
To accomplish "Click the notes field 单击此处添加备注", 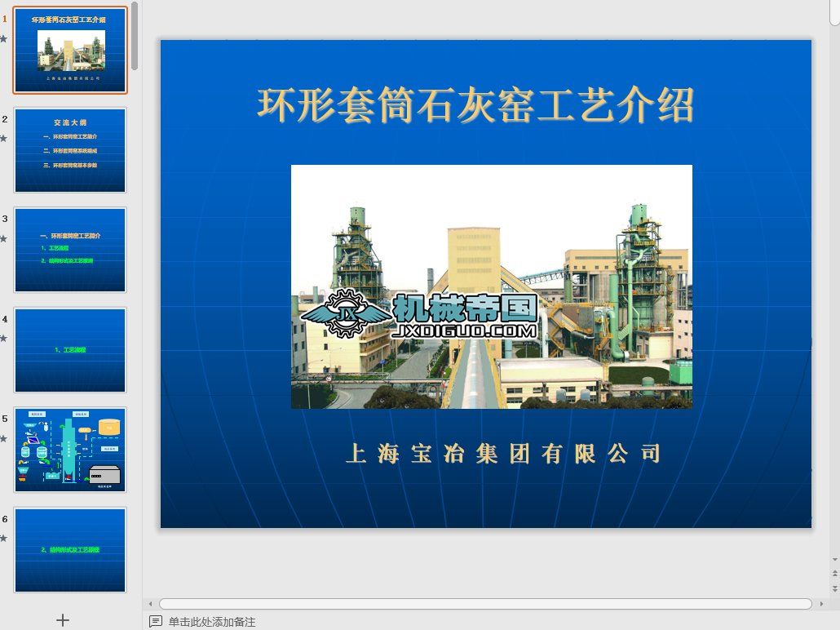I will [x=211, y=621].
